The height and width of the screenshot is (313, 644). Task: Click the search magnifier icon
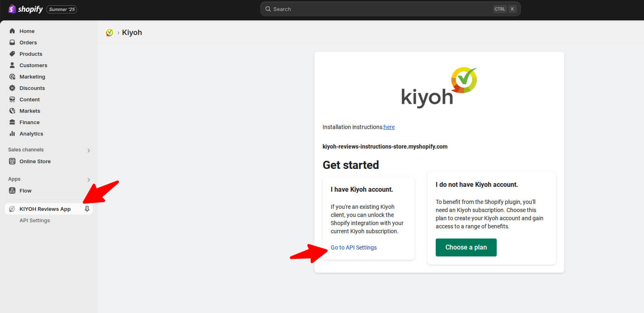[x=268, y=9]
